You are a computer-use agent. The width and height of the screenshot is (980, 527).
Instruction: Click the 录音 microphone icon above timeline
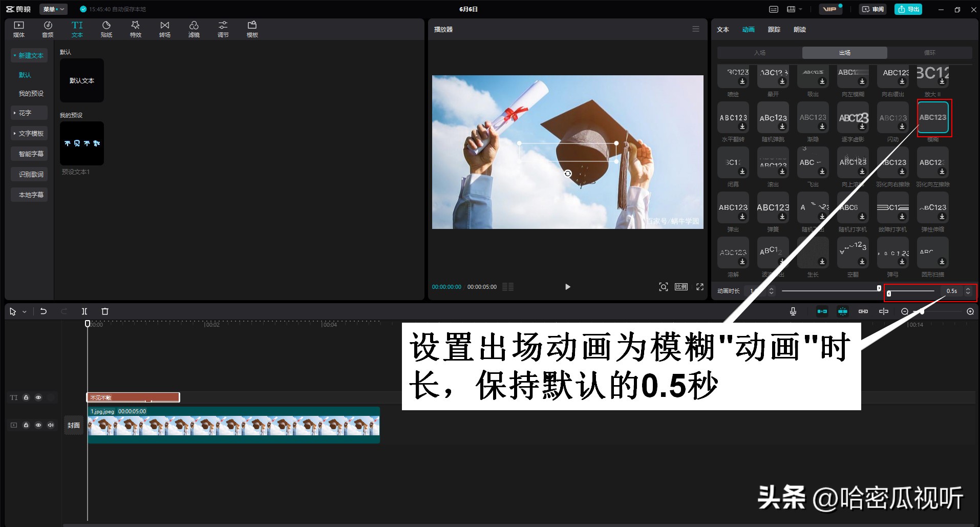click(x=793, y=311)
